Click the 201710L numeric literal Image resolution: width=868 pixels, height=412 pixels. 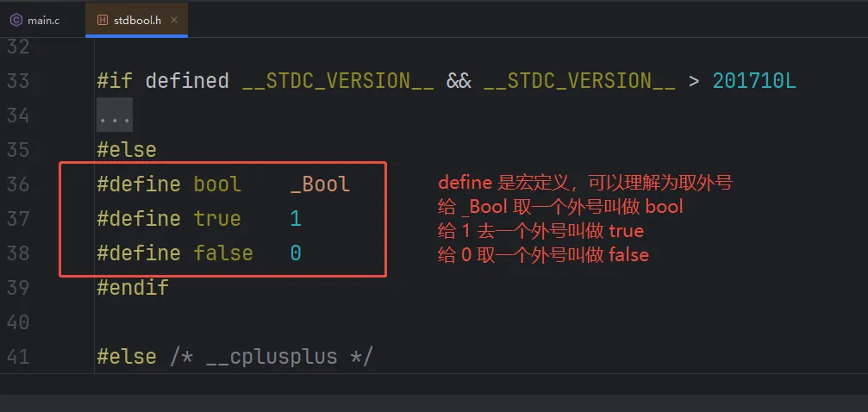click(754, 81)
